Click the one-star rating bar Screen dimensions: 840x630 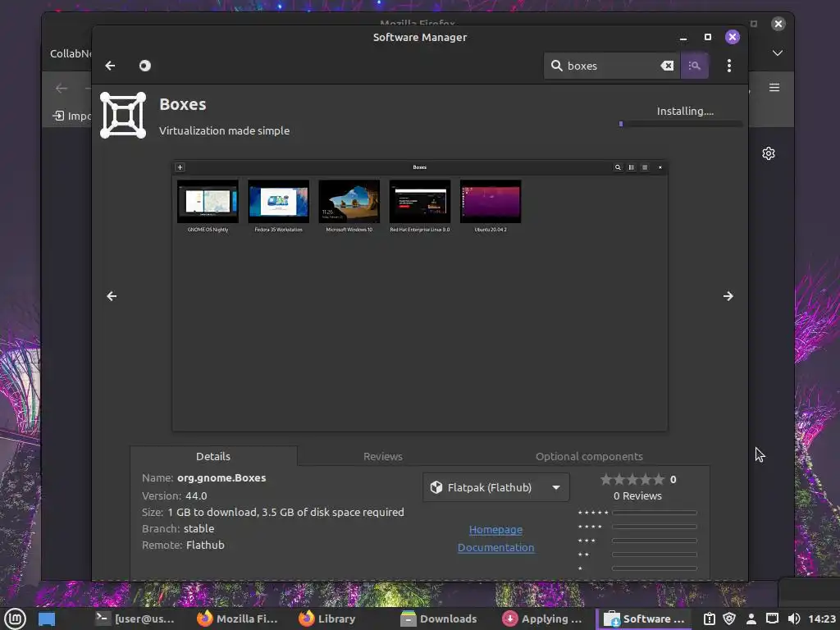654,568
